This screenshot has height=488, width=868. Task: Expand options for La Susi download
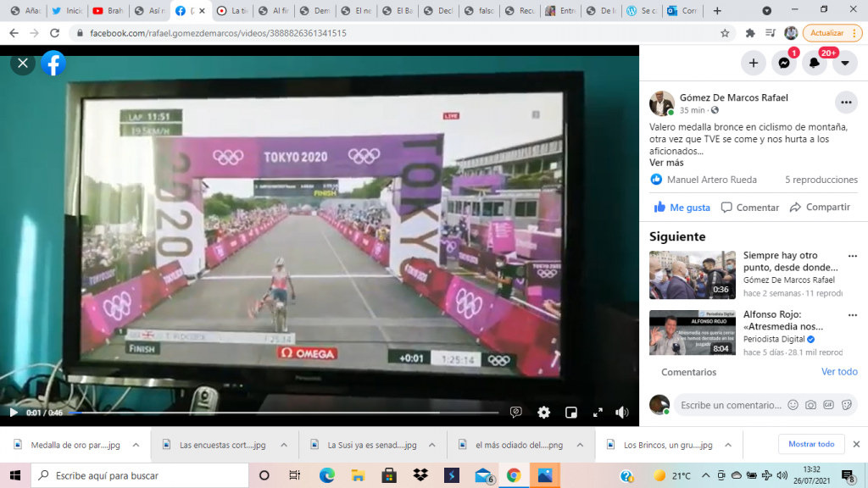pos(431,445)
